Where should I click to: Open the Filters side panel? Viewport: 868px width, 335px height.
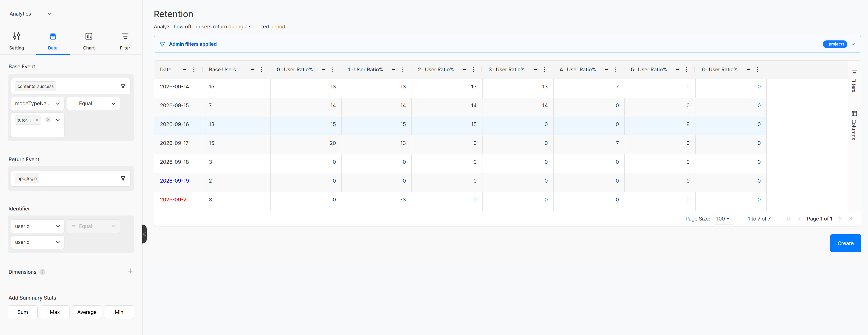click(854, 81)
